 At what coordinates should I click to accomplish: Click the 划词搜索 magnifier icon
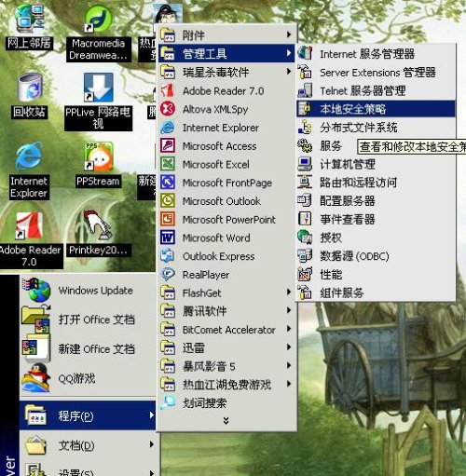point(168,402)
